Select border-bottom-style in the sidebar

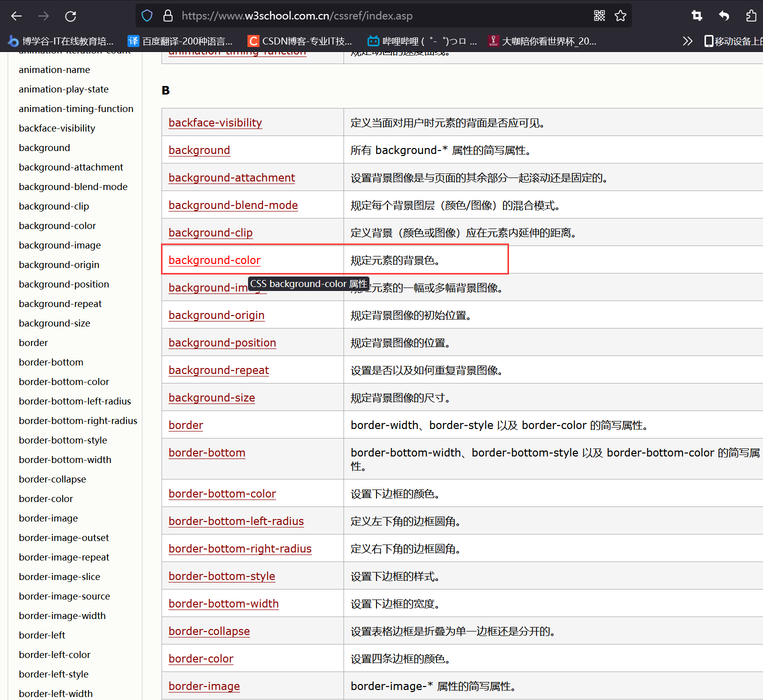coord(63,440)
